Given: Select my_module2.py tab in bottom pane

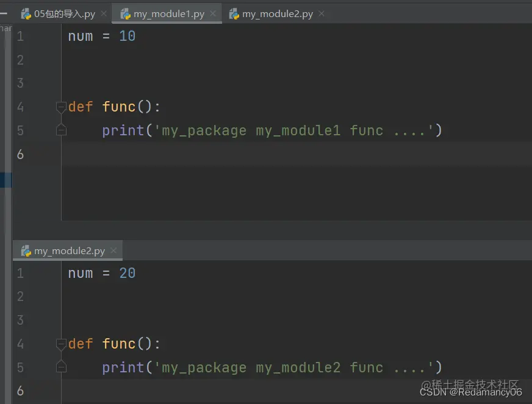Looking at the screenshot, I should click(69, 251).
